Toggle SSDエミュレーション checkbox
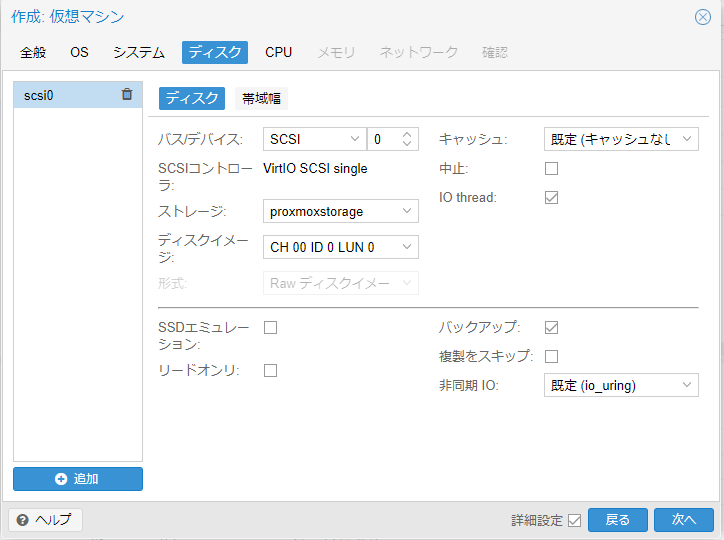The width and height of the screenshot is (724, 540). click(x=270, y=327)
